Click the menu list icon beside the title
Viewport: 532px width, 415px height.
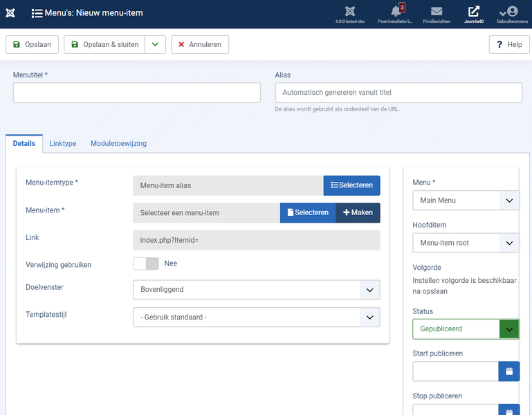tap(37, 13)
